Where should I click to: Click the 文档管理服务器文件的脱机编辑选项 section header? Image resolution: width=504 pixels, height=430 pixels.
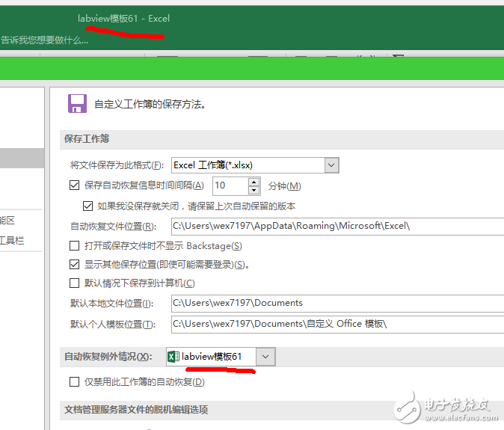(136, 410)
